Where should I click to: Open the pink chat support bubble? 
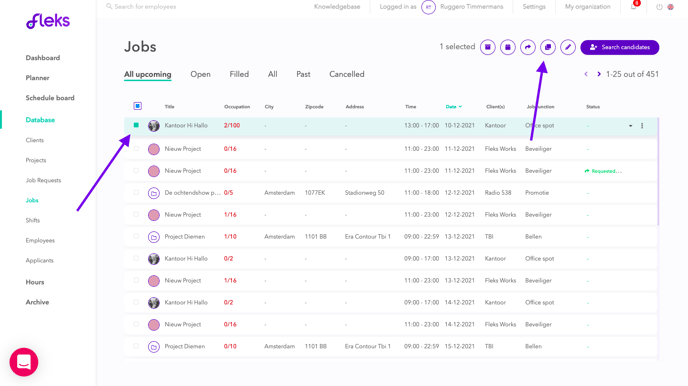pyautogui.click(x=24, y=362)
